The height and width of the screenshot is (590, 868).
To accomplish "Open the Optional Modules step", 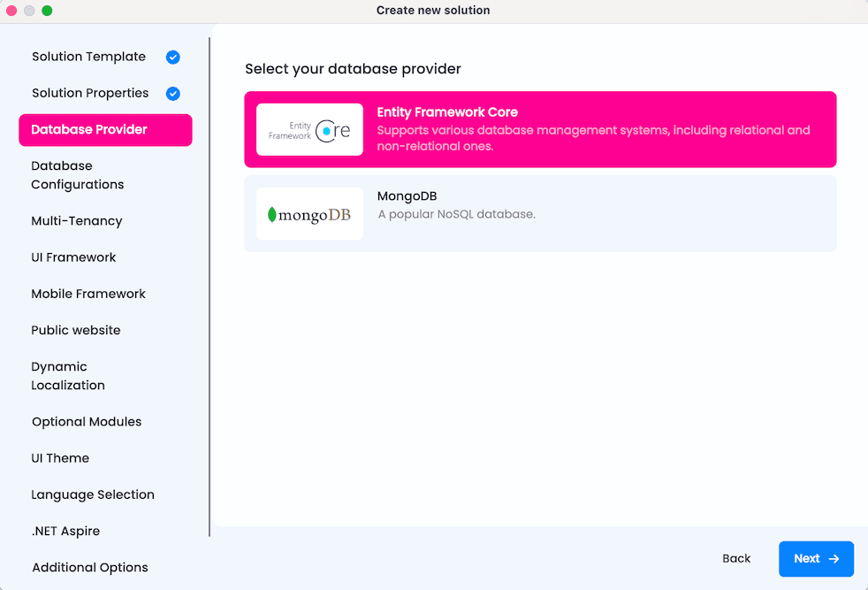I will [87, 422].
